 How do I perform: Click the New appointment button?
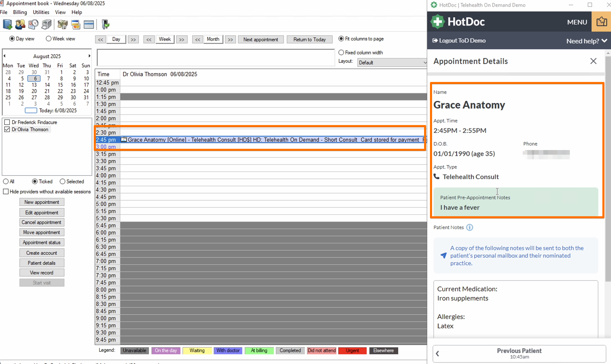tap(42, 202)
